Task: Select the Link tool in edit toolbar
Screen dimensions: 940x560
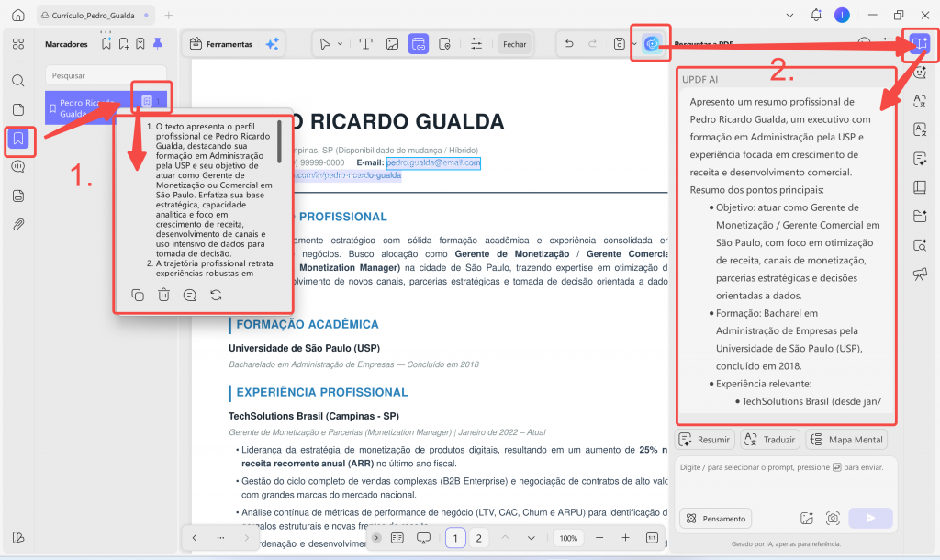Action: point(418,44)
